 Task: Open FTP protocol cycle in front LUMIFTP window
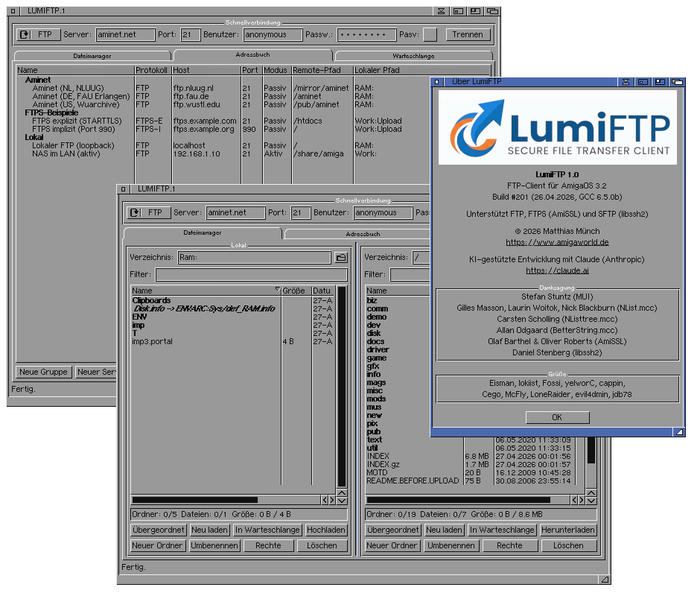pyautogui.click(x=149, y=212)
